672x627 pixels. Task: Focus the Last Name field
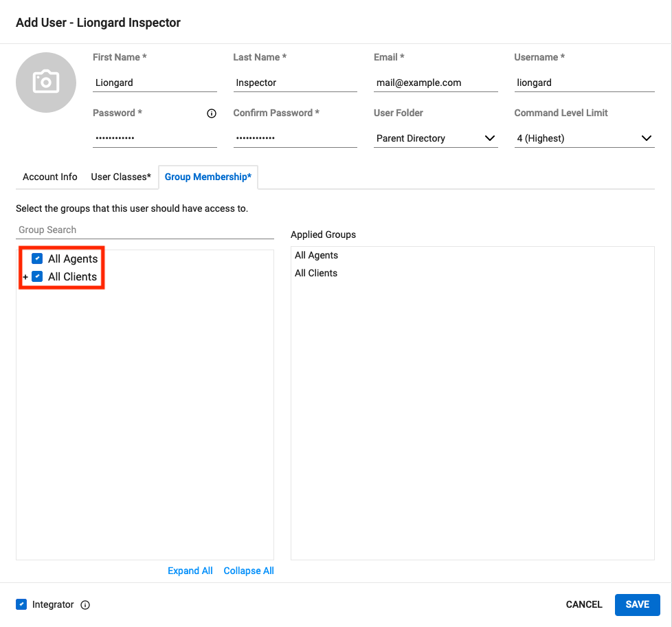click(295, 82)
